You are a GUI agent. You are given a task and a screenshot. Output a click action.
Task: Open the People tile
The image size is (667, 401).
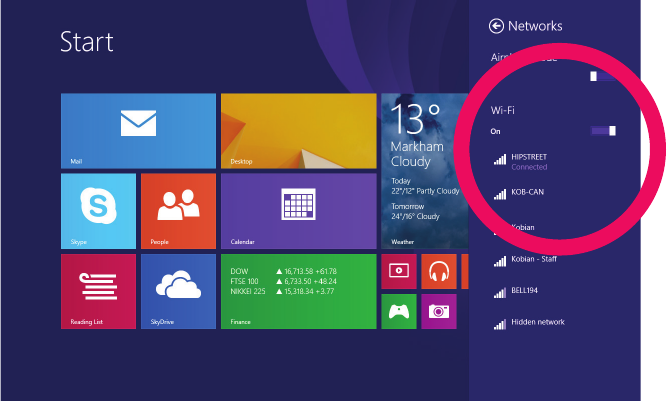178,211
